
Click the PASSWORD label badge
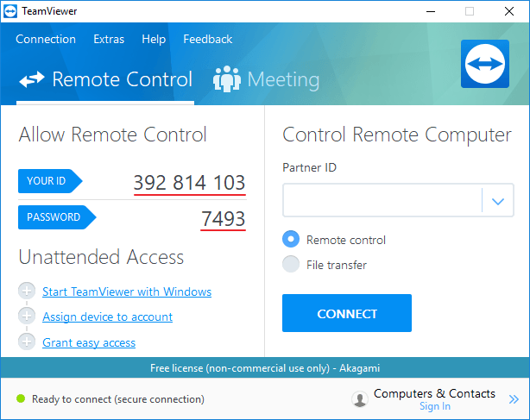coord(57,217)
